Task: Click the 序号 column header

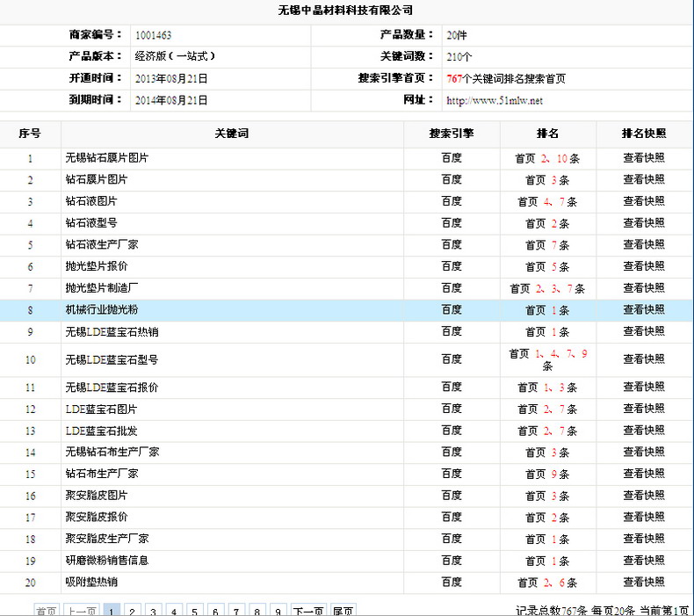Action: pyautogui.click(x=30, y=134)
